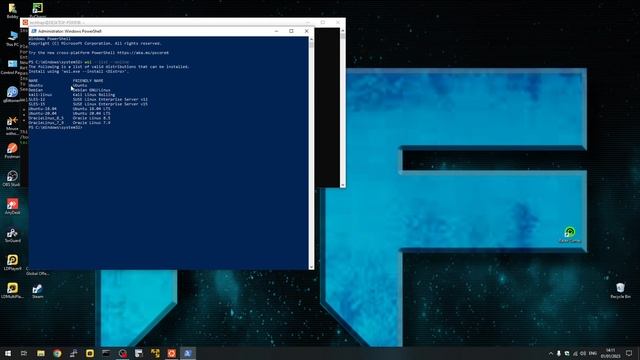This screenshot has width=640, height=360.
Task: Click the 'OracleLinux_8_5' row in PowerShell
Action: click(x=69, y=118)
